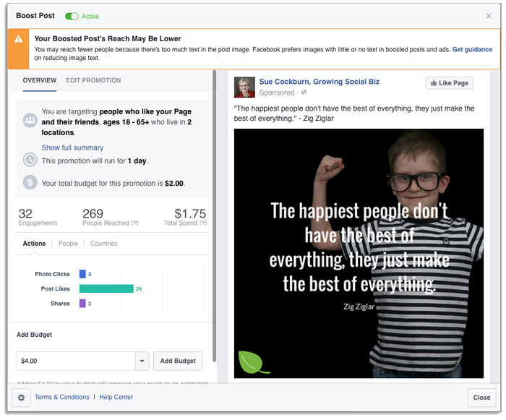
Task: Open Sue Cockburn, Growing Social Biz page link
Action: pyautogui.click(x=320, y=82)
